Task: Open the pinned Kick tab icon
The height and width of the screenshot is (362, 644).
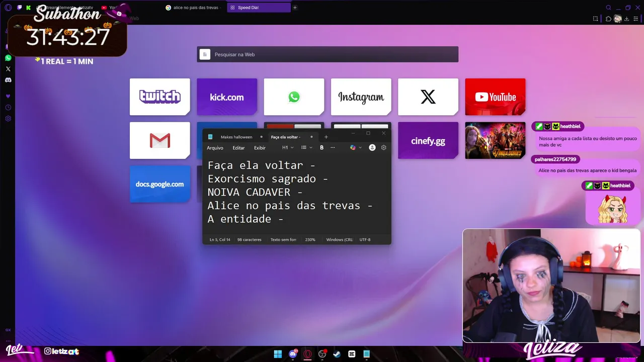Action: coord(29,8)
